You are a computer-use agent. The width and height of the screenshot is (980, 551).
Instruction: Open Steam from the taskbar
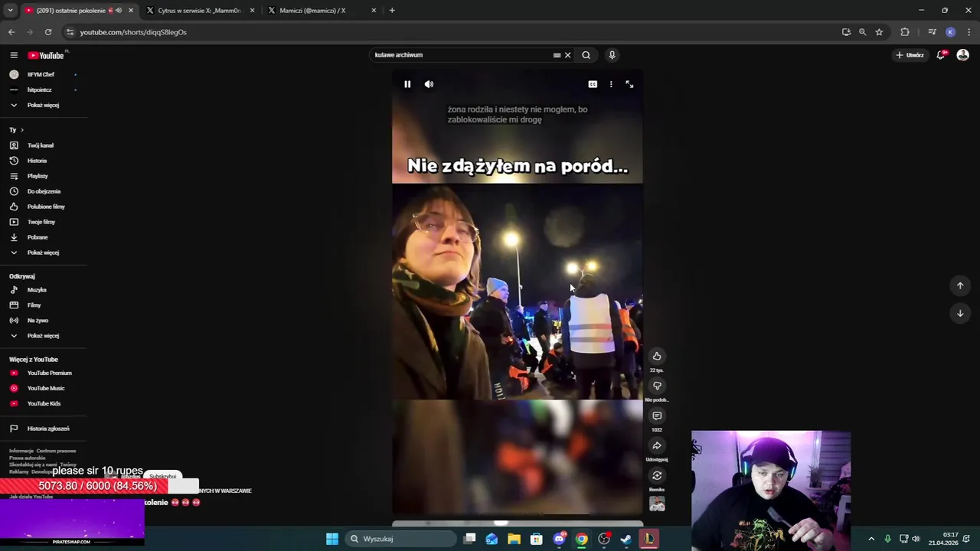pos(626,539)
